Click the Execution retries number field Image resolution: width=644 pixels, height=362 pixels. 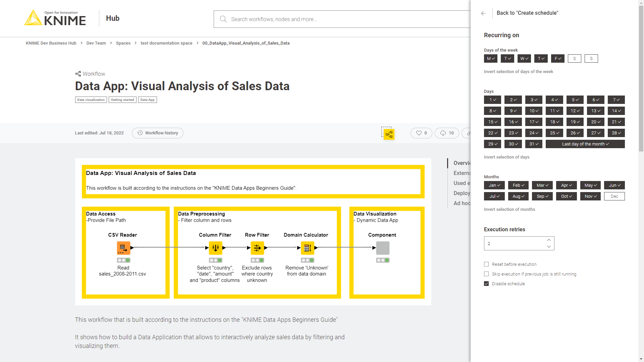[x=519, y=243]
